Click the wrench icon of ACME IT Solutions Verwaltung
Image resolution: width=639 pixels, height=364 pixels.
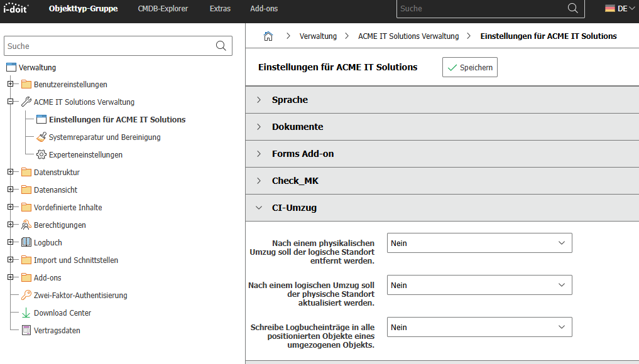[26, 102]
